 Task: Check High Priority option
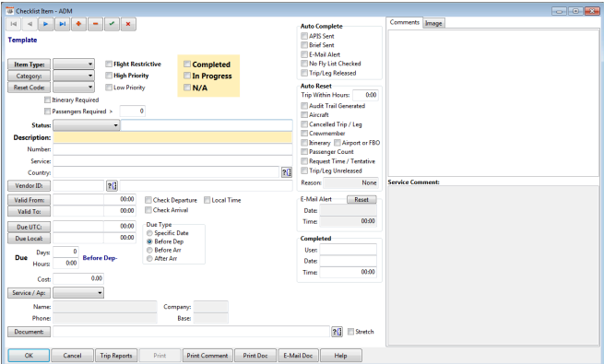pos(109,76)
